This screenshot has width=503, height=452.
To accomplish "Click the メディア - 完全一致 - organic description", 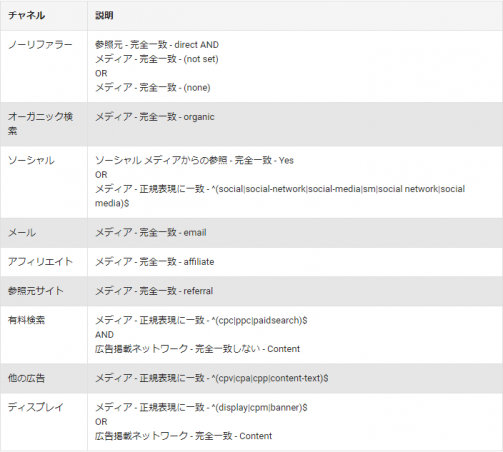I will tap(155, 117).
